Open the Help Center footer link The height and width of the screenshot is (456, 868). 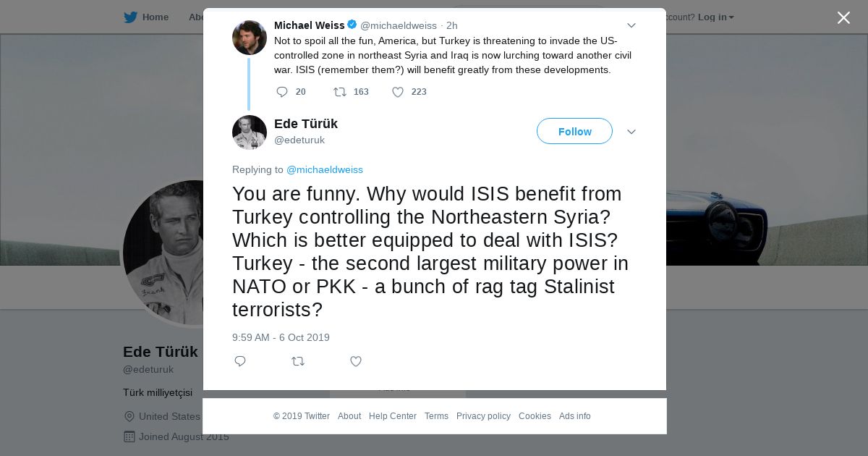[x=393, y=416]
